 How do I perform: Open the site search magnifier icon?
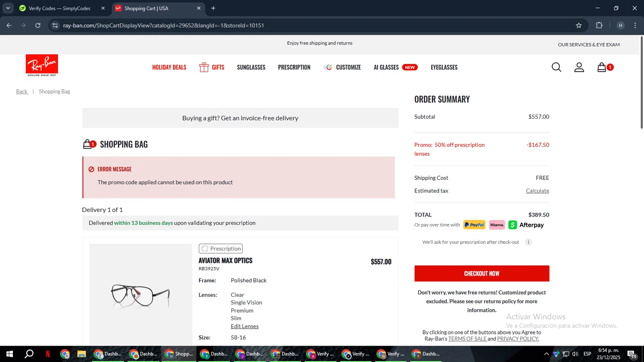click(556, 67)
